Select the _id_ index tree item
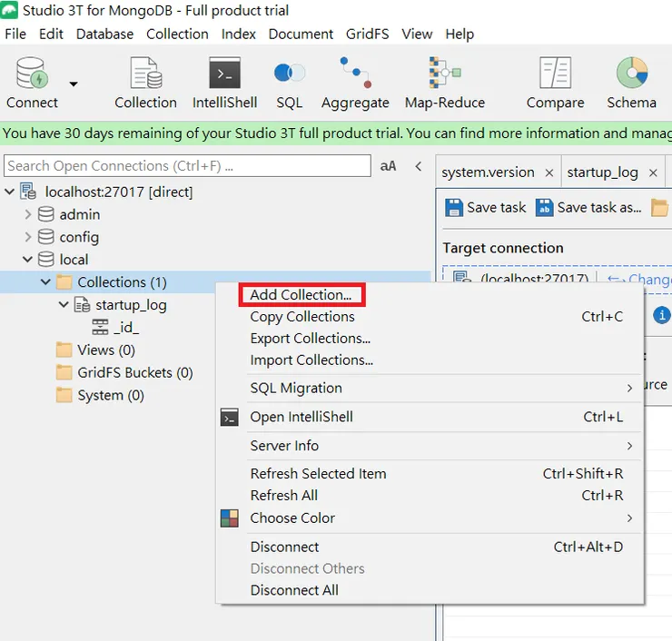Image resolution: width=672 pixels, height=641 pixels. [x=126, y=328]
